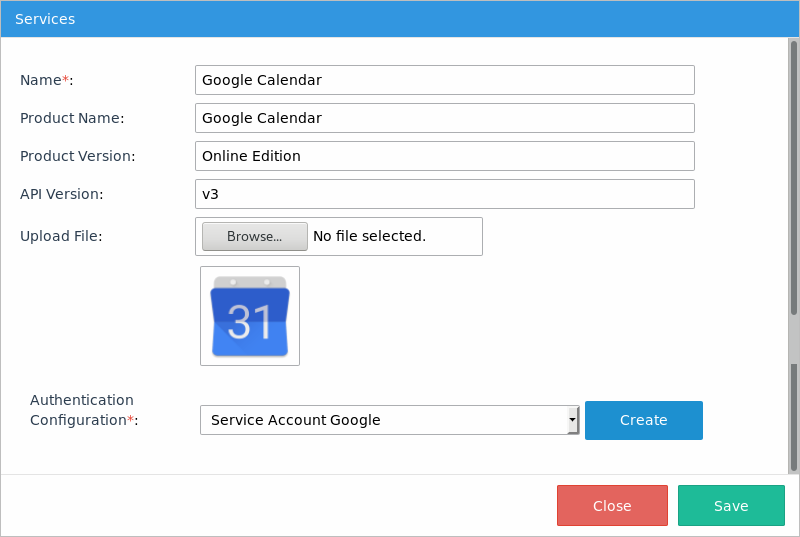800x537 pixels.
Task: Click the 'No file selected.' text
Action: click(x=369, y=236)
